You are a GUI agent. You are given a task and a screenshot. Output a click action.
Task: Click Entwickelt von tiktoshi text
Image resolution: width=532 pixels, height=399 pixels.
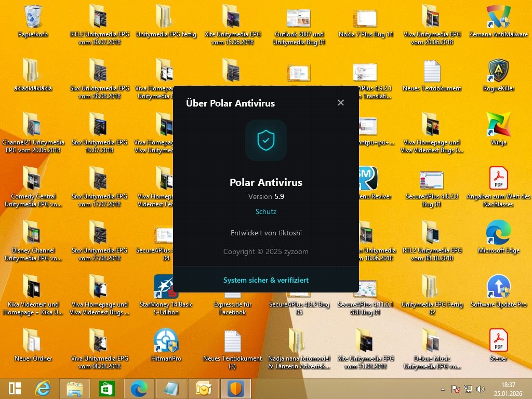pyautogui.click(x=266, y=233)
